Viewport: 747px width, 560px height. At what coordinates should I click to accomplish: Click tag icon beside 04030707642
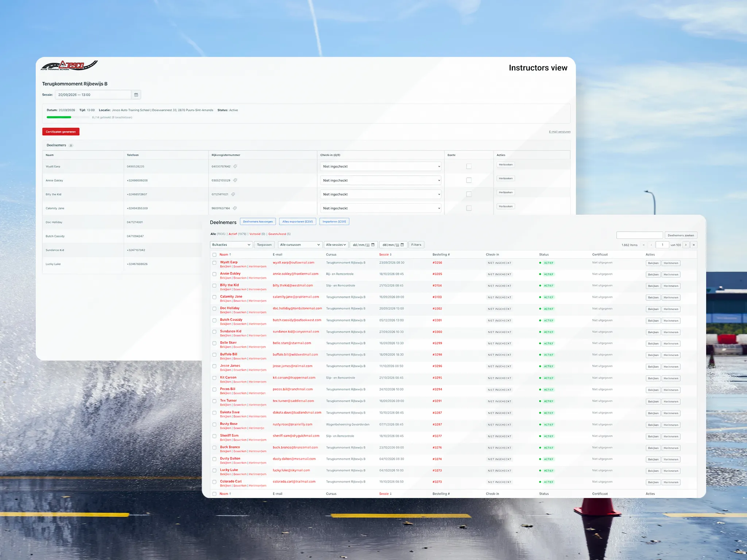tap(235, 166)
